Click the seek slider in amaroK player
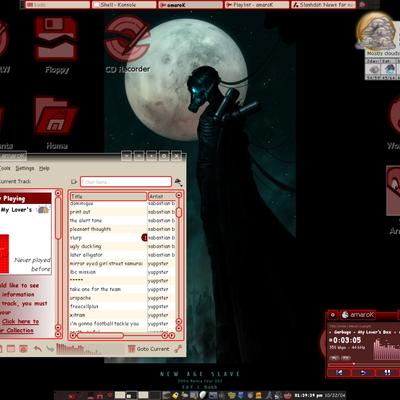 (363, 364)
